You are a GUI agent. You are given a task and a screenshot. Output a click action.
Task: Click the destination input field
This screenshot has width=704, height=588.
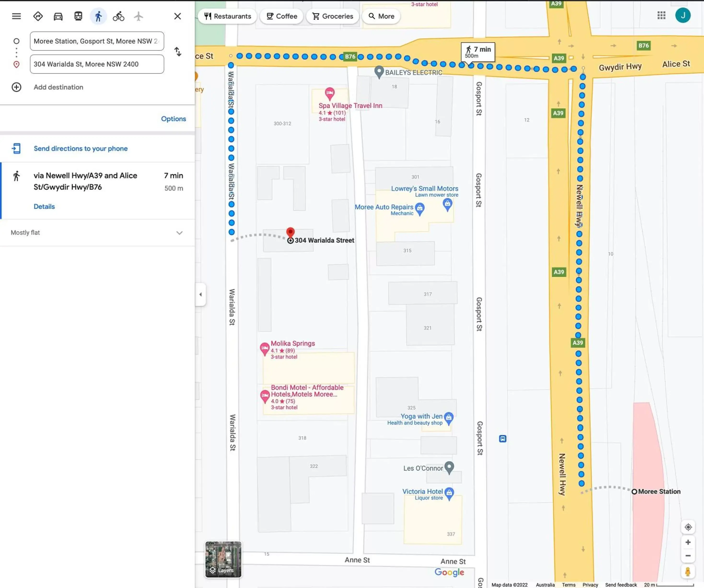(97, 64)
